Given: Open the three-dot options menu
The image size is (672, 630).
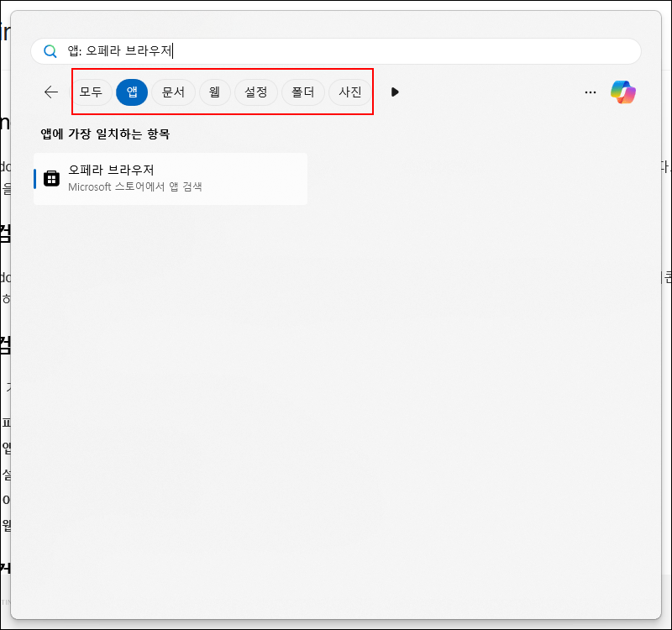Looking at the screenshot, I should coord(591,92).
